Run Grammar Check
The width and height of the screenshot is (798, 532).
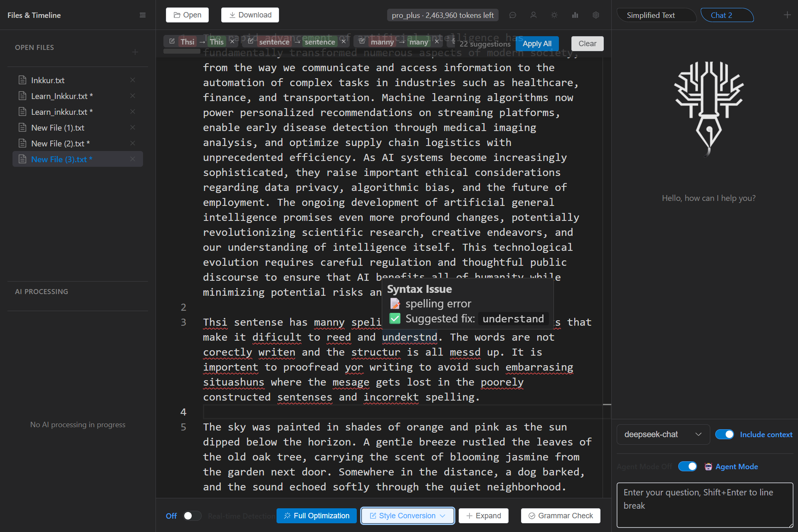[561, 516]
